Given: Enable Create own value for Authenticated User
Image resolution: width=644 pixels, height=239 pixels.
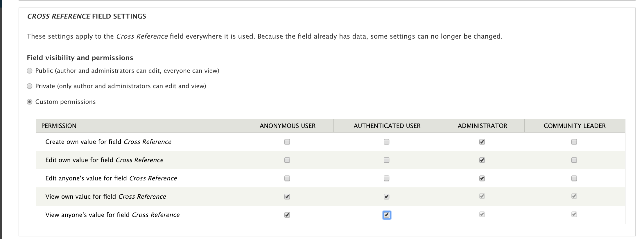Looking at the screenshot, I should click(x=386, y=142).
